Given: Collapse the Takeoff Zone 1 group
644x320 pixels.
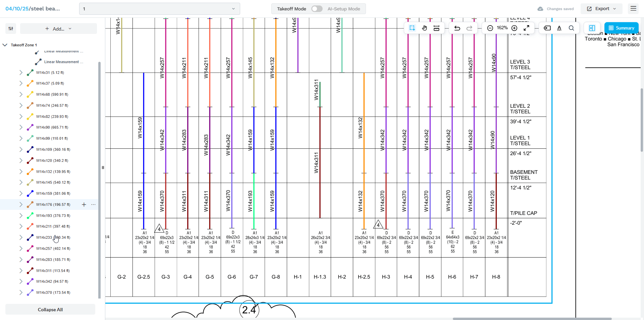Looking at the screenshot, I should (5, 45).
